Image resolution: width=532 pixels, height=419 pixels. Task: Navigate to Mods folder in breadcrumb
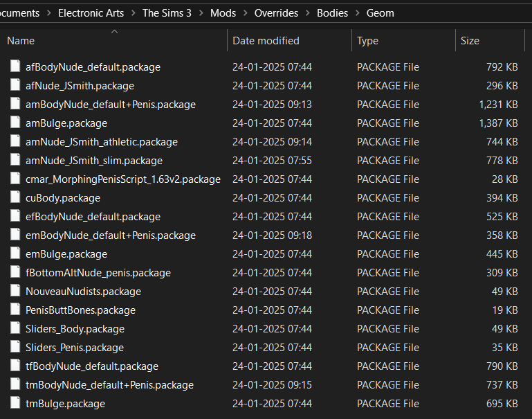tap(223, 13)
